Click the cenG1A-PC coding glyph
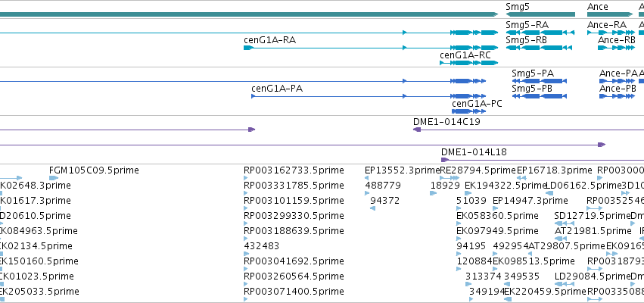Image resolution: width=644 pixels, height=303 pixels. 468,111
